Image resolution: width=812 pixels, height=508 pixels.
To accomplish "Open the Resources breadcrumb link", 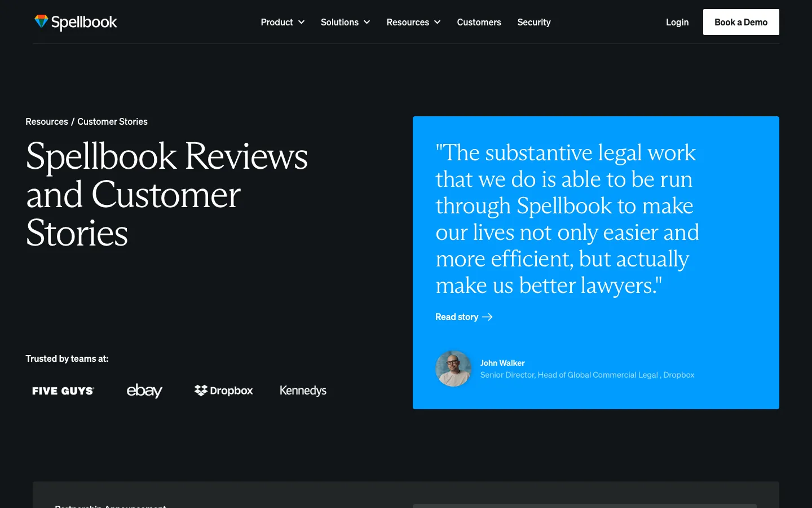I will pos(47,121).
